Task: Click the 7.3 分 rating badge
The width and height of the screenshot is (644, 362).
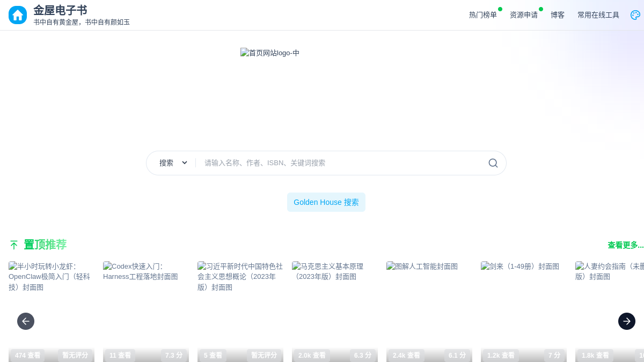Action: coord(174,355)
